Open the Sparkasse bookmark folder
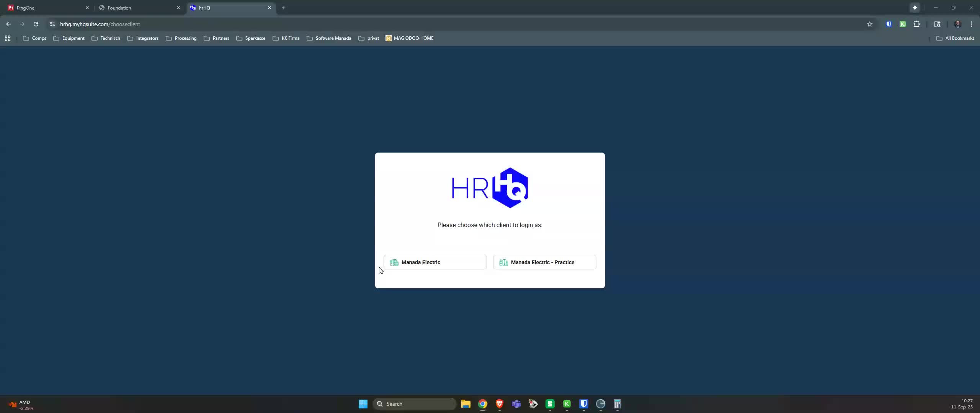The height and width of the screenshot is (413, 980). 251,38
